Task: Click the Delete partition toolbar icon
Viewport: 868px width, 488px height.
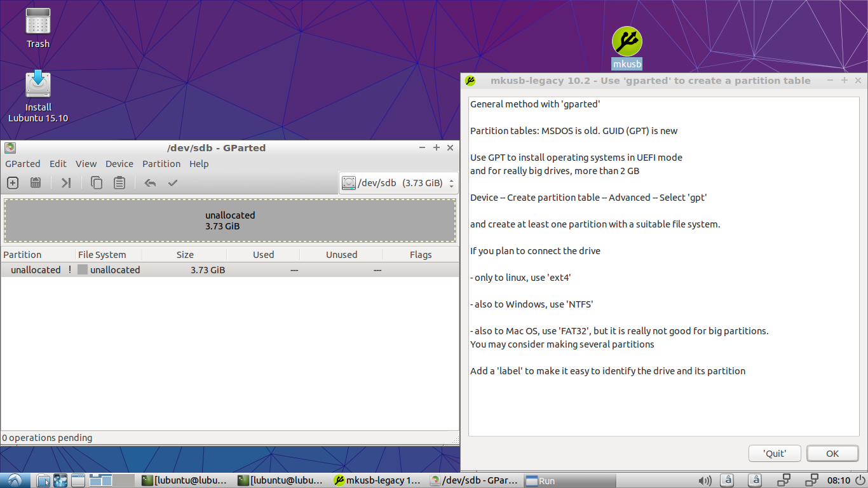Action: pyautogui.click(x=36, y=183)
